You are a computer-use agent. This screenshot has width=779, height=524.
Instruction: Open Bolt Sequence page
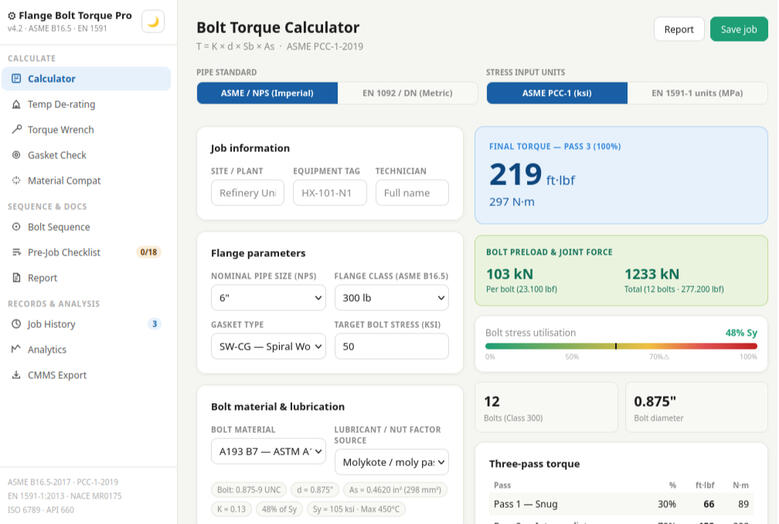pyautogui.click(x=86, y=226)
